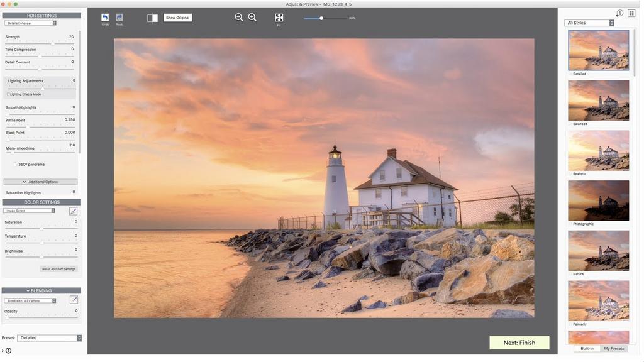Click the Redo arrow icon
Screen dimensions: 644x362
(x=119, y=17)
